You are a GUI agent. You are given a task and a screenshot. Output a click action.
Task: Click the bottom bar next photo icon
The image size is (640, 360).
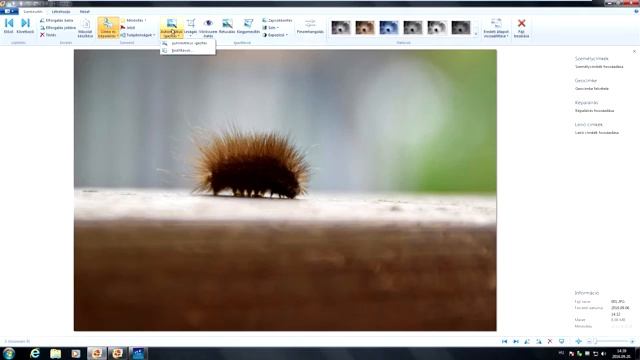[x=516, y=341]
